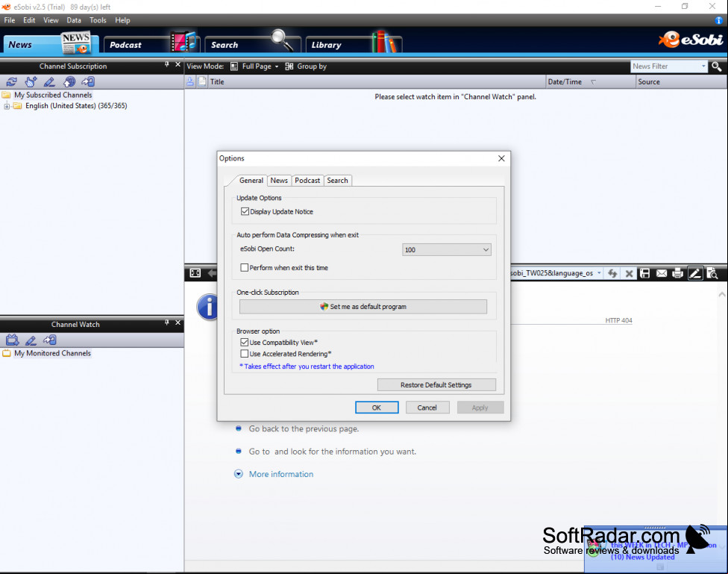Image resolution: width=728 pixels, height=574 pixels.
Task: Click the blue info icon at top right
Action: click(719, 20)
